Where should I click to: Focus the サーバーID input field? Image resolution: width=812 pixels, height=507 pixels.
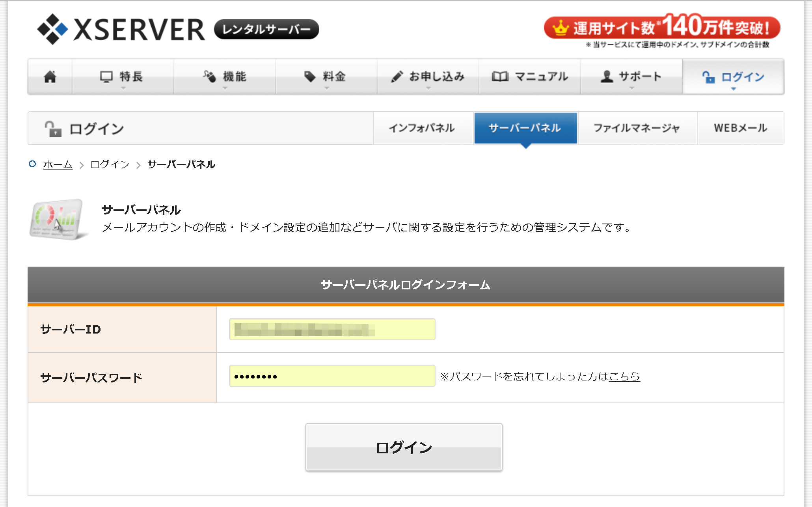(x=332, y=329)
